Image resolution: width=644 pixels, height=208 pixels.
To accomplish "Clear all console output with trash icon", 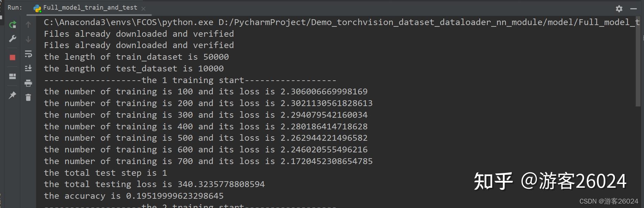I will (28, 97).
